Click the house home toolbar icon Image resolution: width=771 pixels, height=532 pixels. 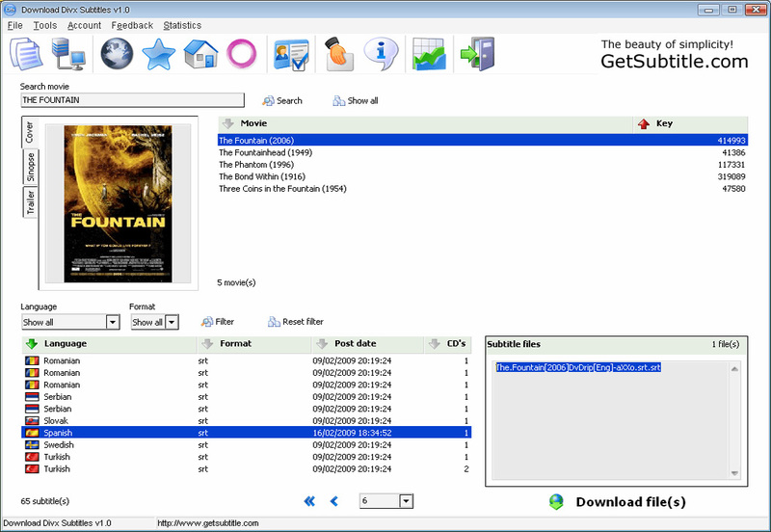pos(200,54)
